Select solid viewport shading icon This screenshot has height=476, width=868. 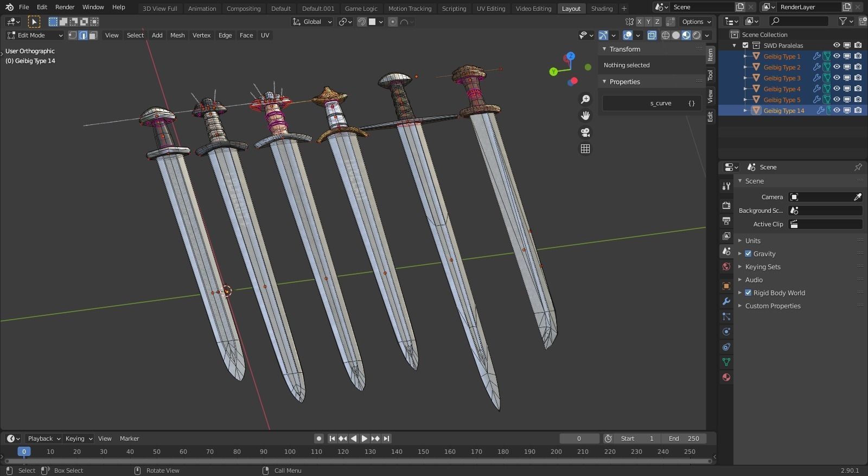[676, 35]
